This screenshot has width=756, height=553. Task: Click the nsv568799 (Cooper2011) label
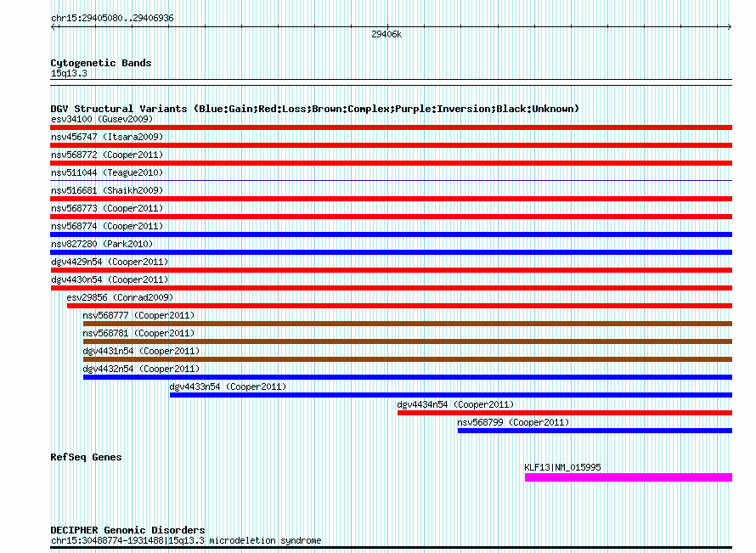pos(513,422)
